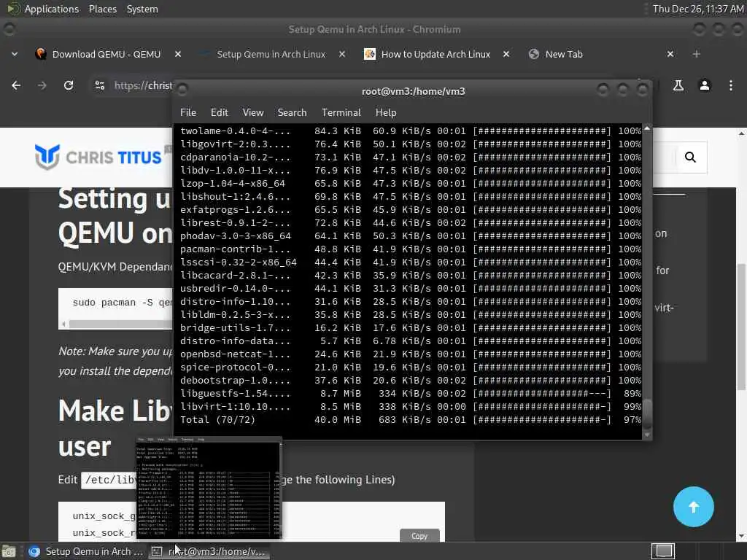747x560 pixels.
Task: Click the /etc/lib inline code text
Action: click(x=109, y=480)
